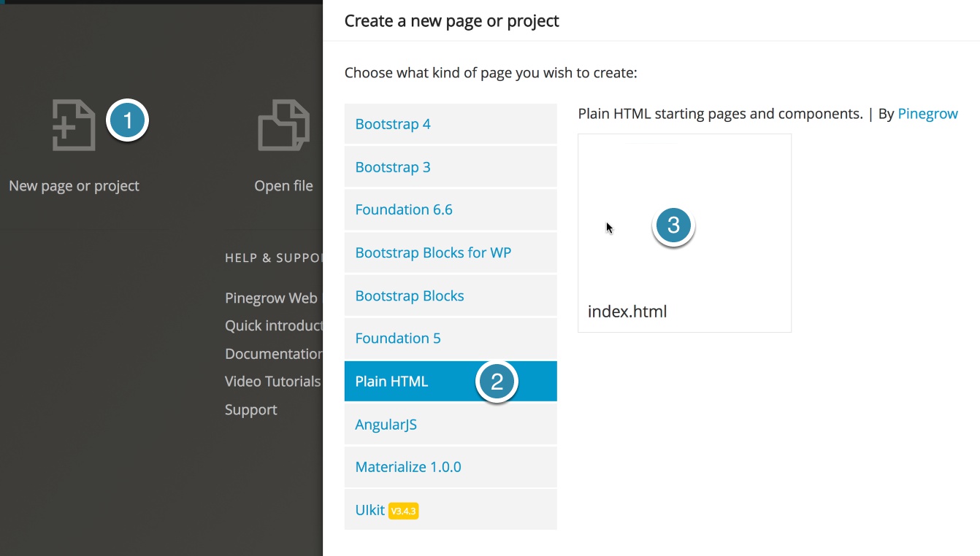Screen dimensions: 980x556
Task: Open the index.html starting page thumbnail
Action: pyautogui.click(x=684, y=232)
